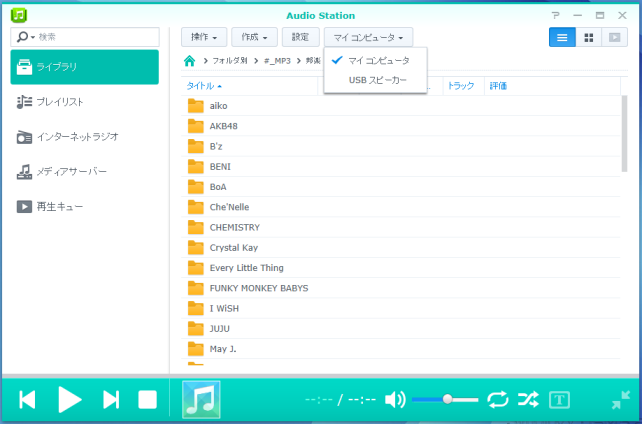The width and height of the screenshot is (642, 424).
Task: Toggle shuffle playback
Action: point(528,399)
